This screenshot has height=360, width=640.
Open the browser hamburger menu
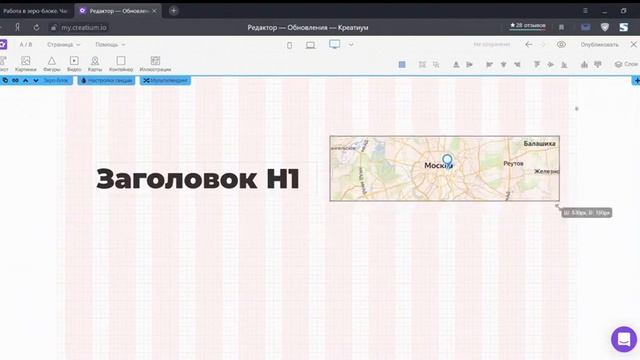[x=585, y=11]
